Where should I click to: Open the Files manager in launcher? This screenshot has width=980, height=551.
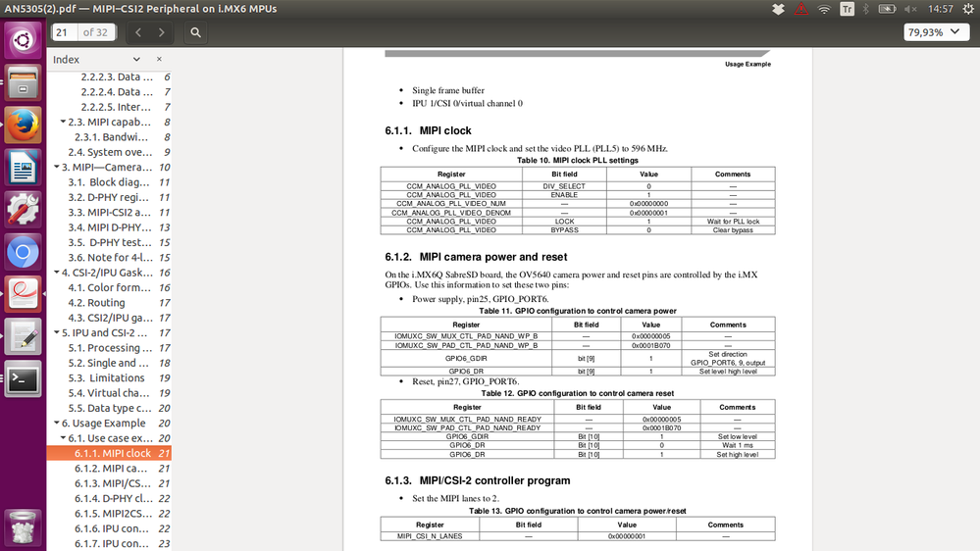[x=24, y=83]
